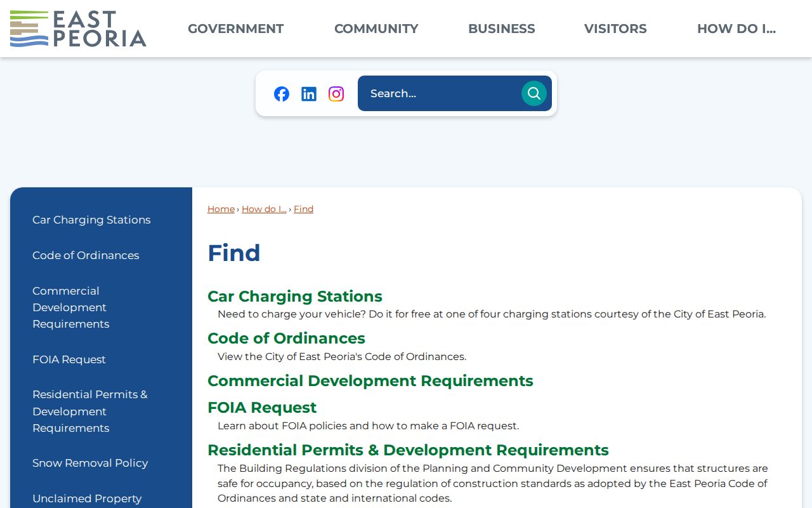Click the magnifying glass search button
The width and height of the screenshot is (812, 508).
pos(534,93)
